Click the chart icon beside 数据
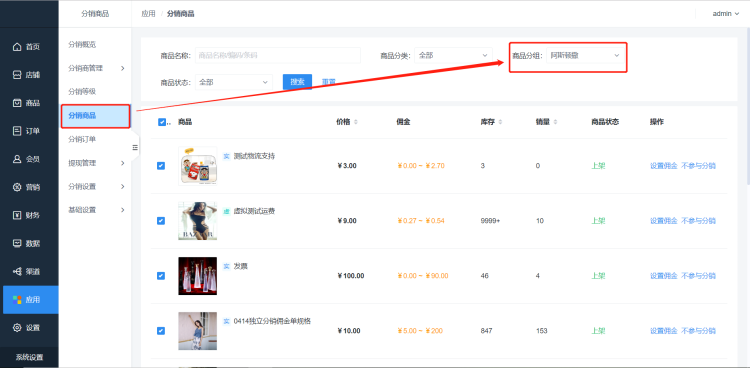This screenshot has height=368, width=750. (x=17, y=244)
